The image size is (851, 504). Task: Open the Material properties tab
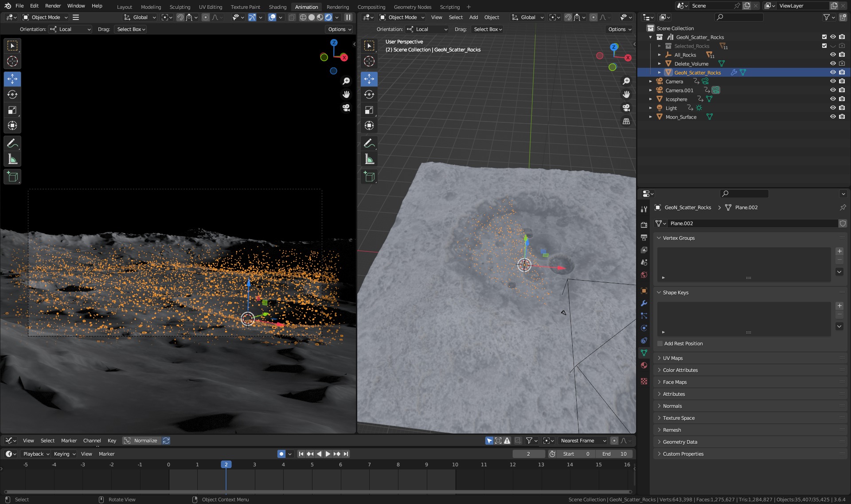[x=644, y=365]
